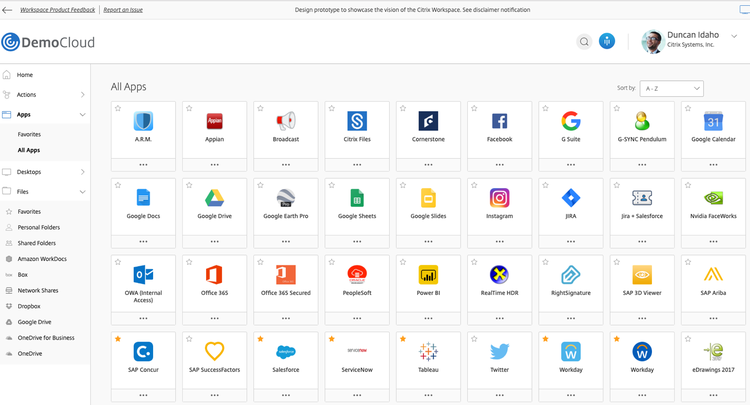Open the Google Sheets icon
Viewport: 750px width, 405px height.
[357, 197]
